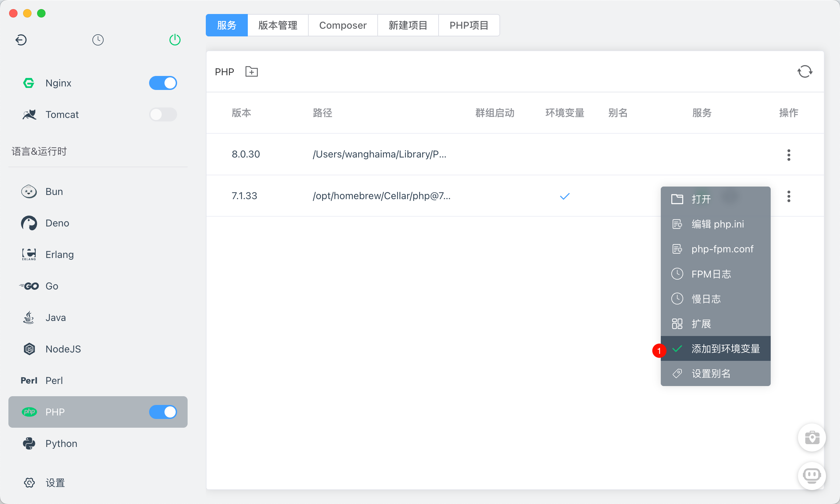The image size is (840, 504).
Task: Click the 路径 column header
Action: coord(322,113)
